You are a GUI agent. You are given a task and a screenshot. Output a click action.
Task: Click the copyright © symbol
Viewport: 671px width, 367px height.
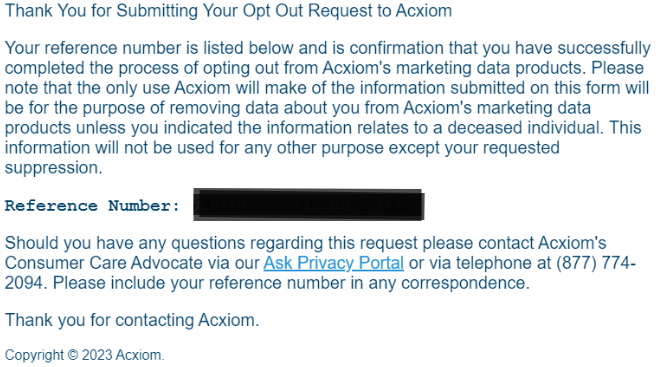coord(73,355)
